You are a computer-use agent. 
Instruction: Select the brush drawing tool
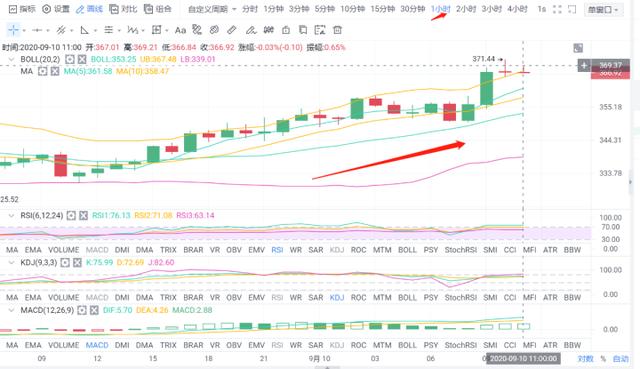pyautogui.click(x=251, y=30)
